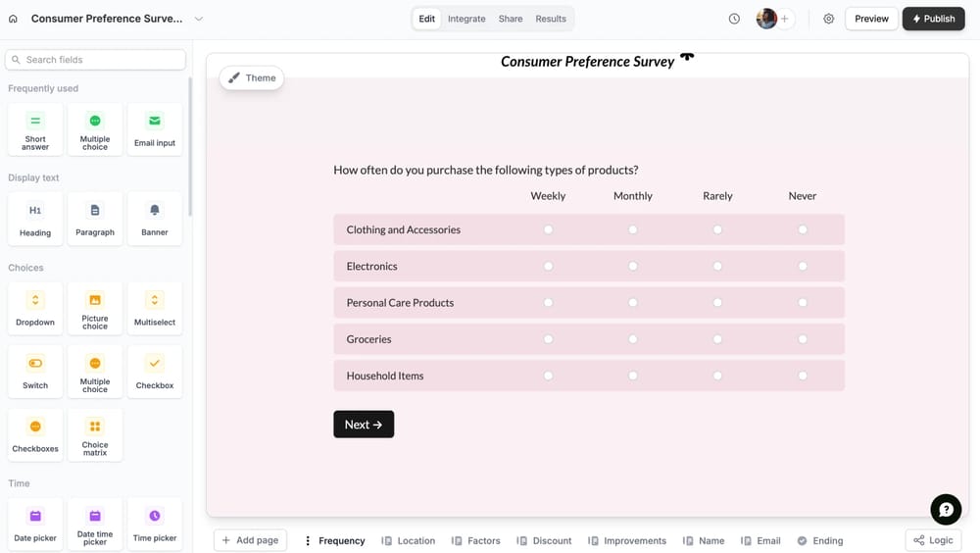Add a Date picker field

pyautogui.click(x=35, y=525)
